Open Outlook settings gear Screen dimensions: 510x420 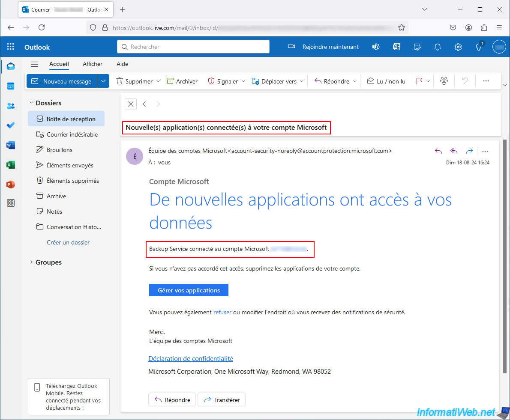coord(458,47)
